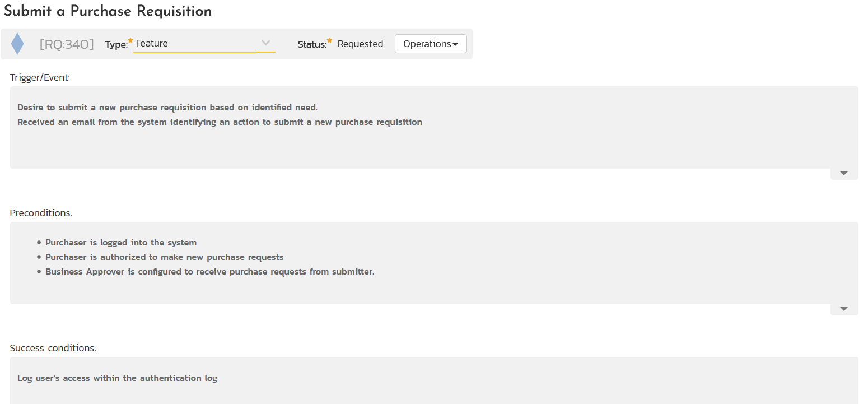Click the Status field label

(312, 44)
